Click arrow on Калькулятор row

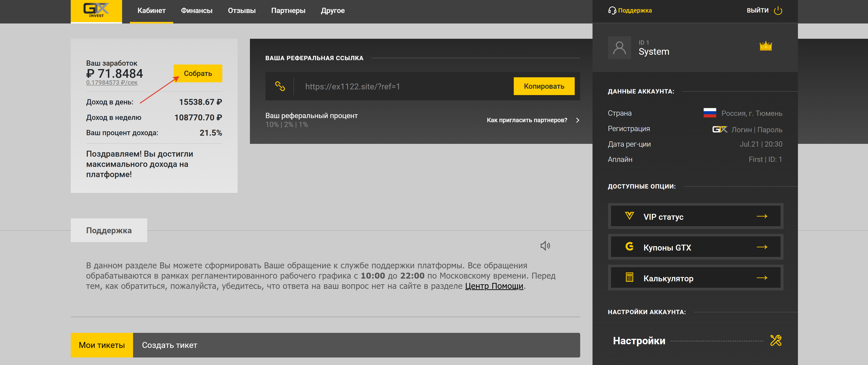point(762,278)
